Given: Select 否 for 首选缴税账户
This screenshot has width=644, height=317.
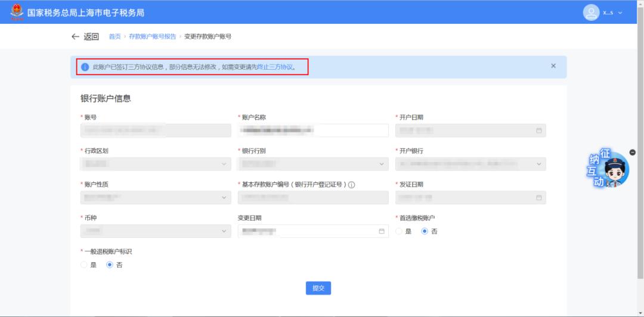Looking at the screenshot, I should 425,231.
